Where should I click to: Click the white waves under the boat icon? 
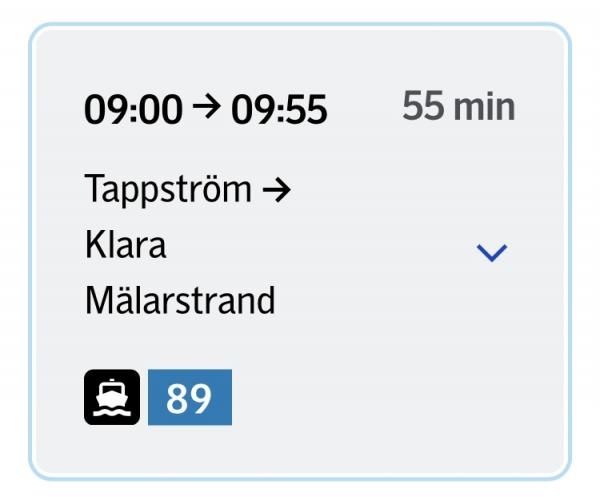112,412
